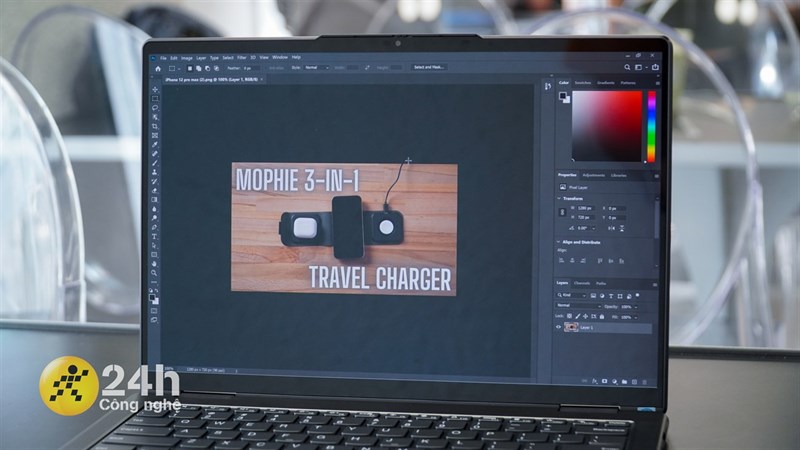
Task: Click the Home icon in options bar
Action: coord(158,68)
